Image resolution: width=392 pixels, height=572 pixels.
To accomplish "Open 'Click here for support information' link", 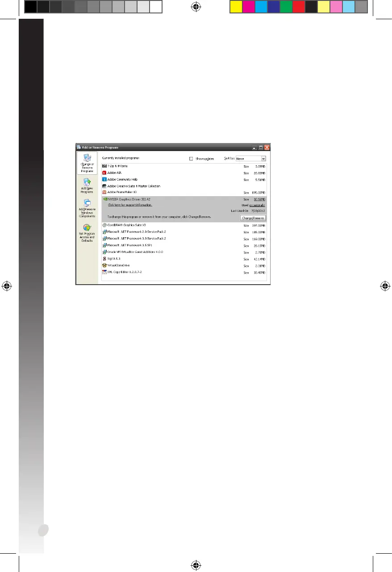I will click(130, 205).
